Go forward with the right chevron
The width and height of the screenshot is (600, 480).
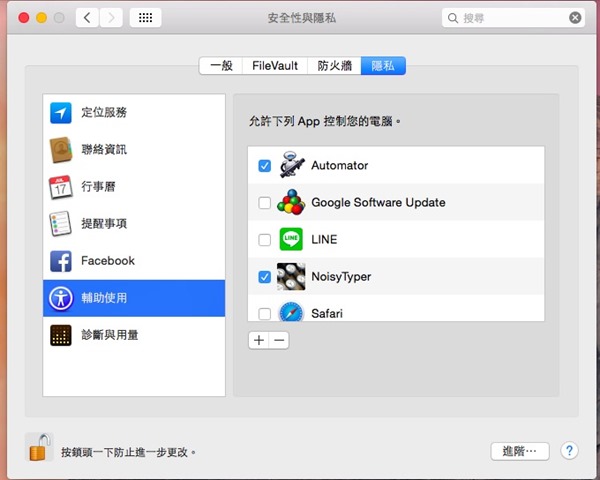[111, 18]
